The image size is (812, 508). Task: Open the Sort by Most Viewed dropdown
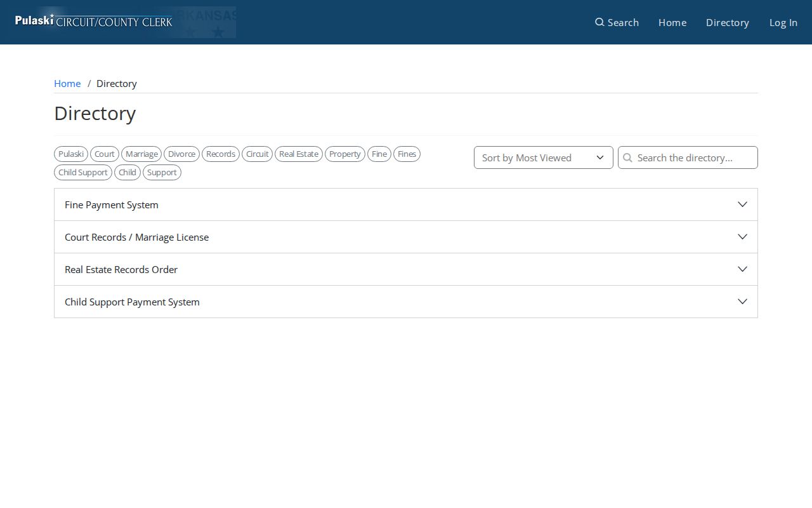[544, 157]
